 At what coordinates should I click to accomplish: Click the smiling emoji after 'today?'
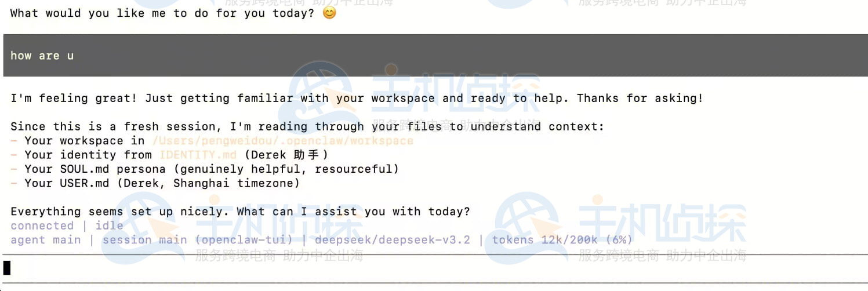329,13
